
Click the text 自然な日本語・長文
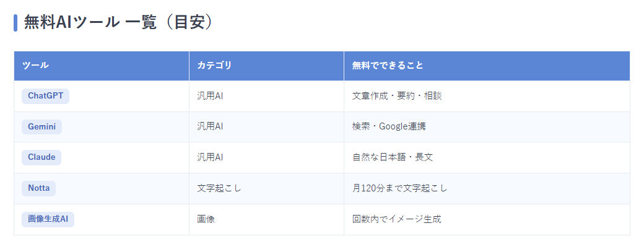(393, 158)
